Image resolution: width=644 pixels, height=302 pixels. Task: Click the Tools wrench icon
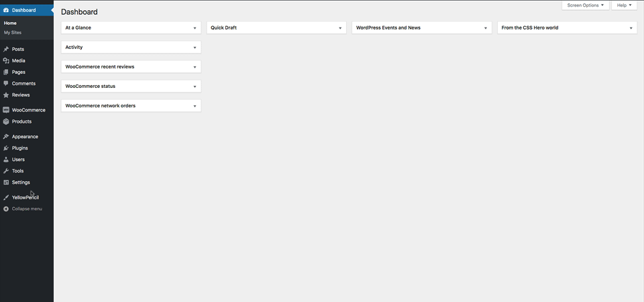6,171
